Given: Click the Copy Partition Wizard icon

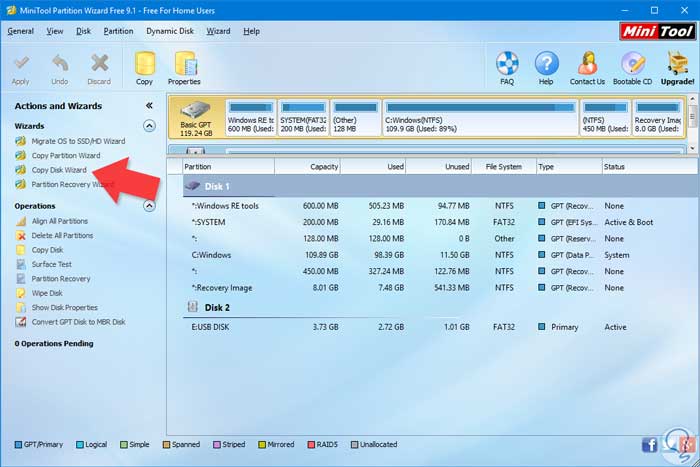Looking at the screenshot, I should 21,155.
